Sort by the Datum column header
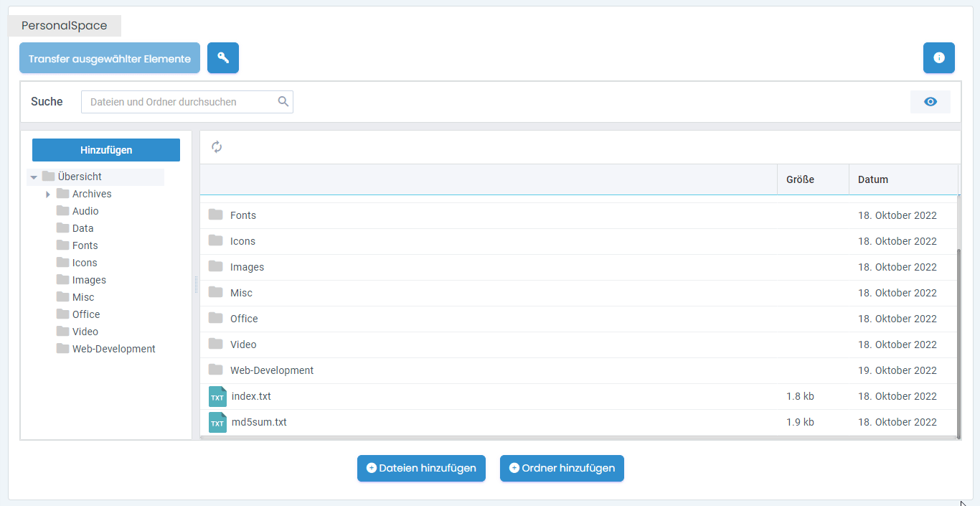Screen dimensions: 980x506 [873, 179]
